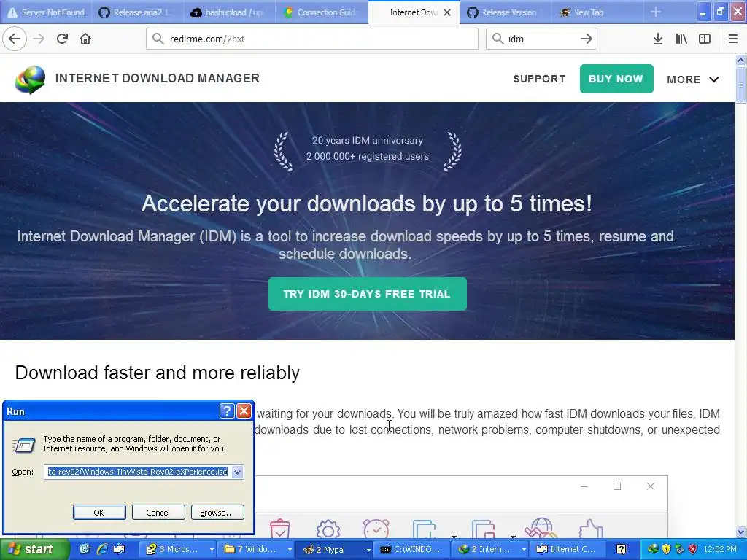The image size is (747, 560).
Task: Click the IDM globe logo
Action: tap(30, 79)
